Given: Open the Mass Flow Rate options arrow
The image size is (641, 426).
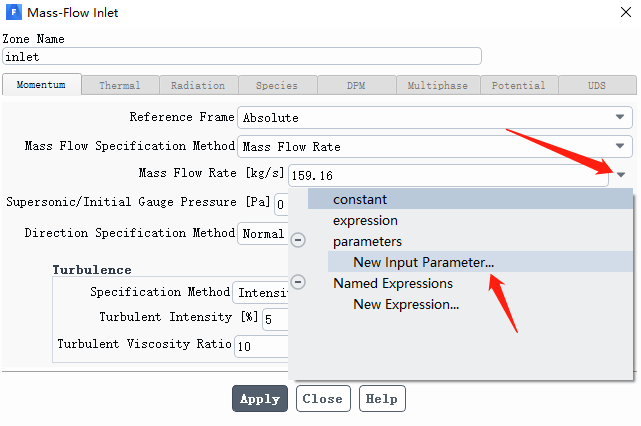Looking at the screenshot, I should 621,175.
